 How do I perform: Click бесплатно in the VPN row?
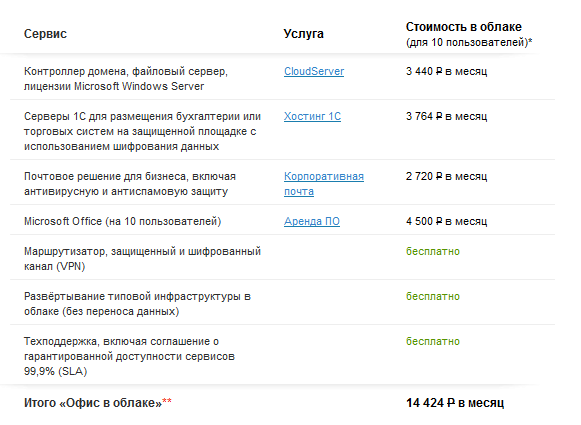click(x=433, y=251)
